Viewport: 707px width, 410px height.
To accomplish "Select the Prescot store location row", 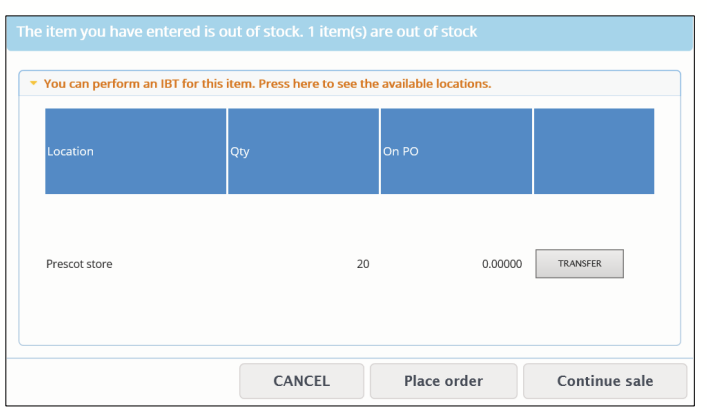I will click(x=349, y=264).
